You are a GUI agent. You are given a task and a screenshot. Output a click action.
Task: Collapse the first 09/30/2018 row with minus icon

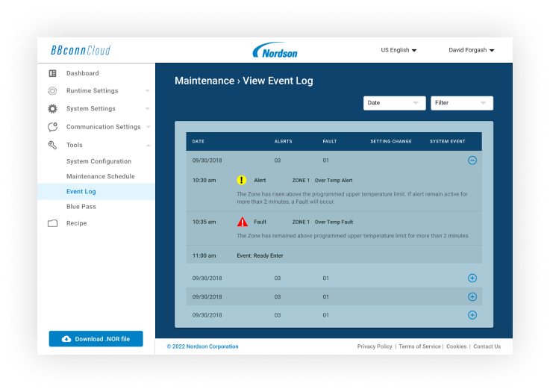coord(472,161)
